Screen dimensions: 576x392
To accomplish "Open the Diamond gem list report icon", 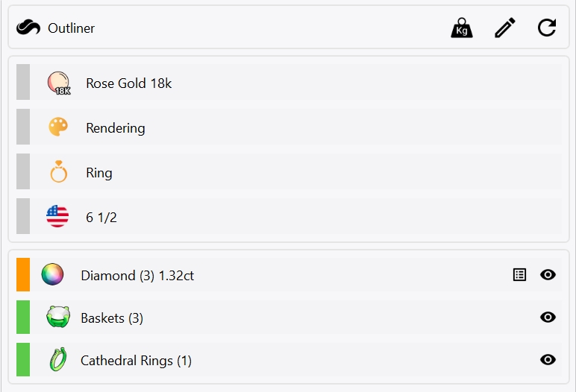I will coord(520,275).
